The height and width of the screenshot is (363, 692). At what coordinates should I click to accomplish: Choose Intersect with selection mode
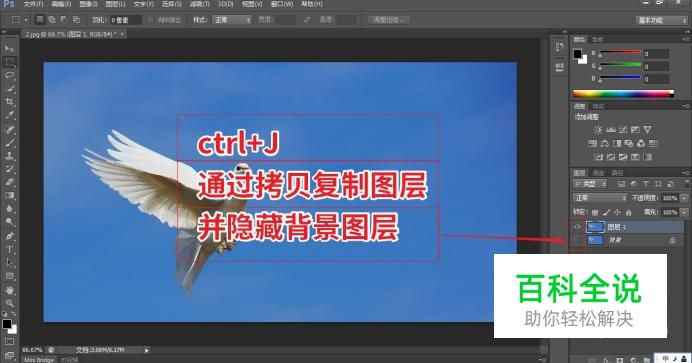(x=76, y=19)
